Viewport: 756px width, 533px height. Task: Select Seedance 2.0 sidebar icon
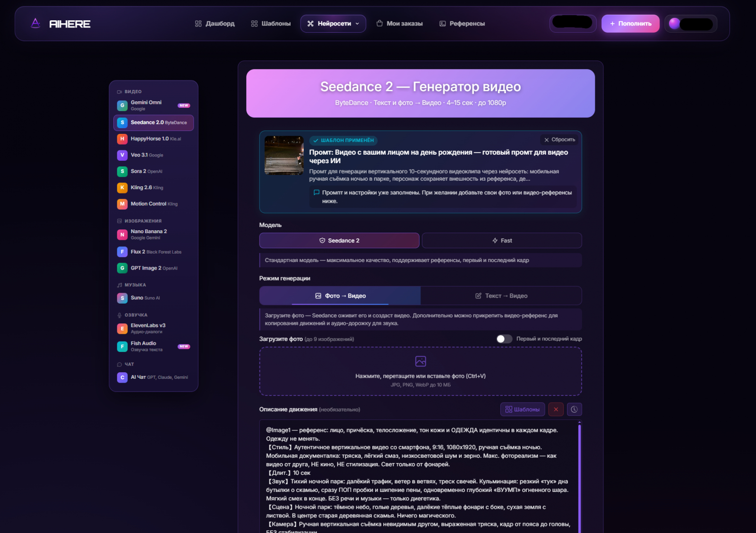pos(122,122)
